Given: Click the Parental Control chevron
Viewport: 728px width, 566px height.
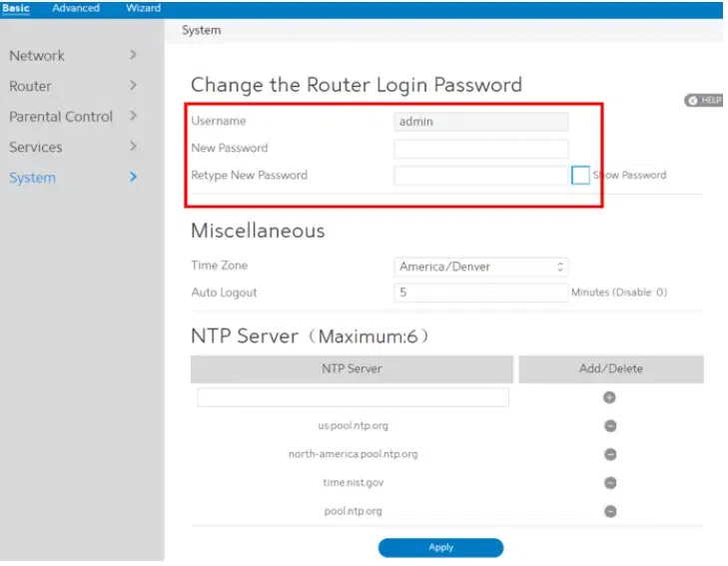Looking at the screenshot, I should point(133,116).
